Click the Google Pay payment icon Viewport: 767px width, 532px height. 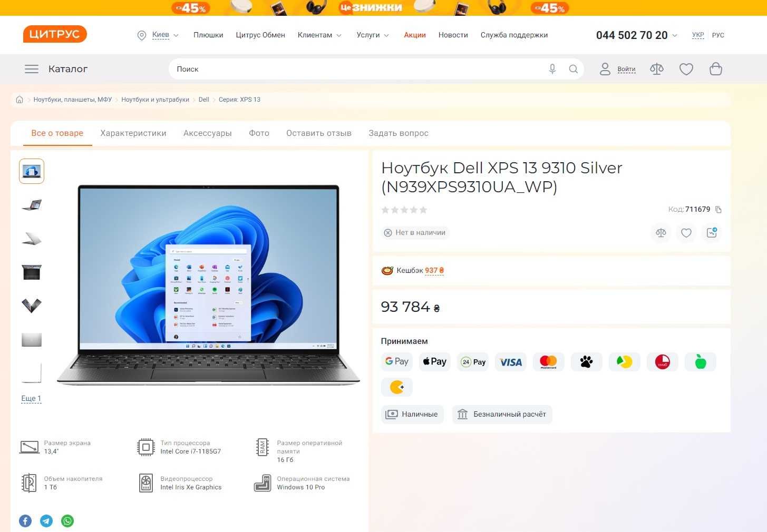coord(397,362)
